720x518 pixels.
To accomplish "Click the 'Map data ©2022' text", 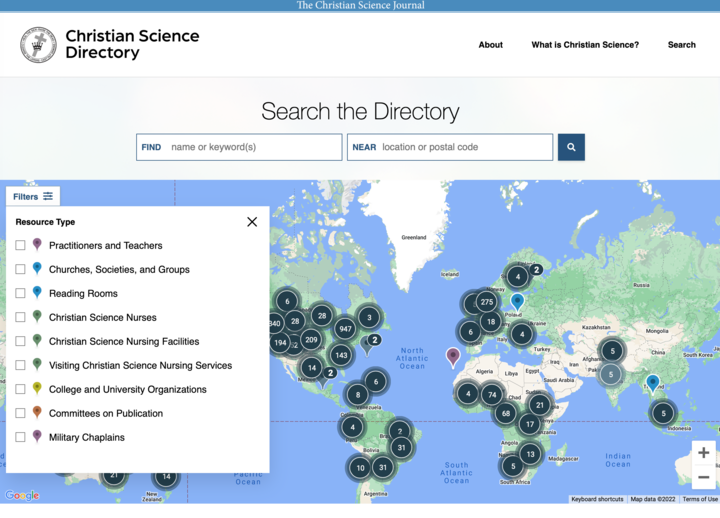I will click(653, 499).
